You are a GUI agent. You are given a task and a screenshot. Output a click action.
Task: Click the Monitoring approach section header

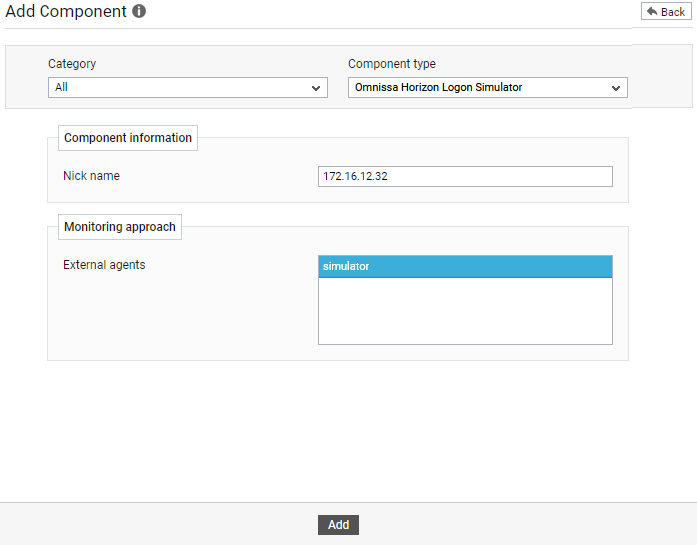(x=120, y=227)
